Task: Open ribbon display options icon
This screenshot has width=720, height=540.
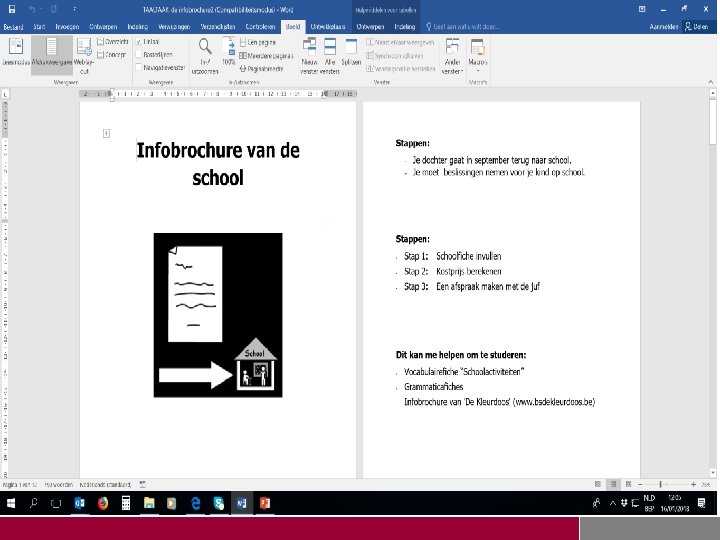Action: coord(642,9)
